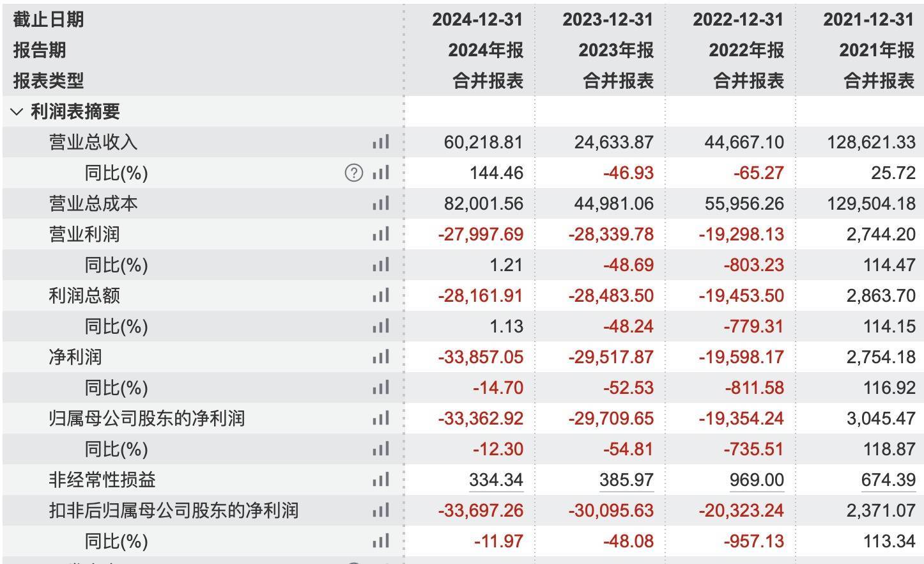Open the 969.00 underlined figure

point(757,480)
